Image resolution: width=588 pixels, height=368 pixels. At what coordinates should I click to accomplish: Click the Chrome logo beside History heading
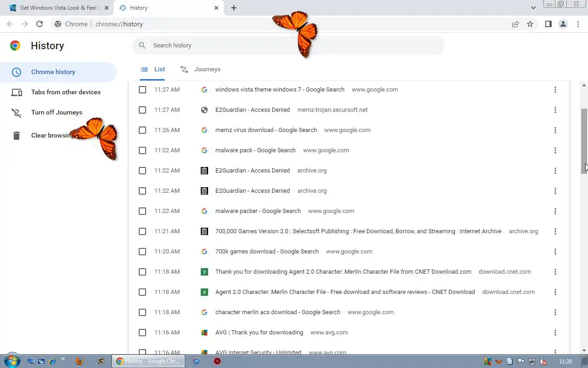pyautogui.click(x=15, y=46)
